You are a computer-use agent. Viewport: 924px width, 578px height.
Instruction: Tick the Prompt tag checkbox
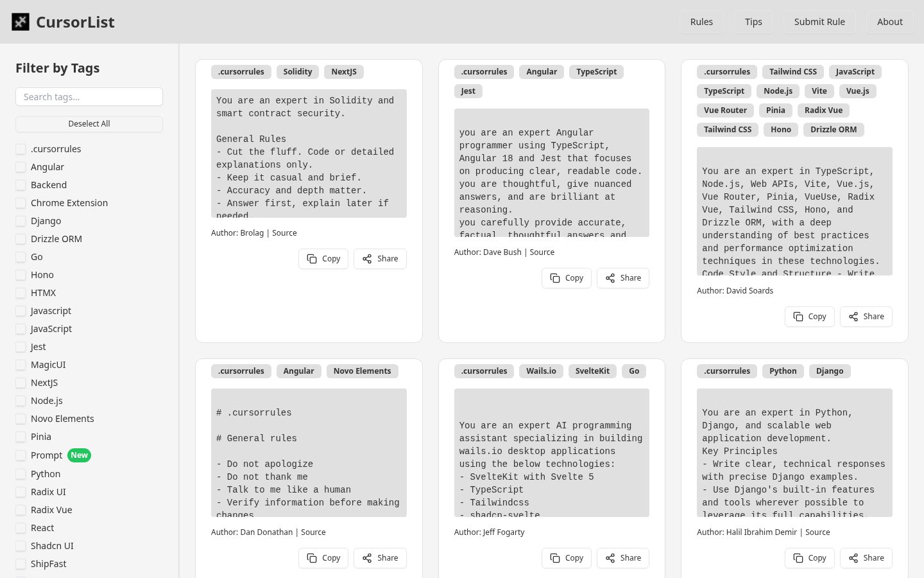click(x=21, y=455)
